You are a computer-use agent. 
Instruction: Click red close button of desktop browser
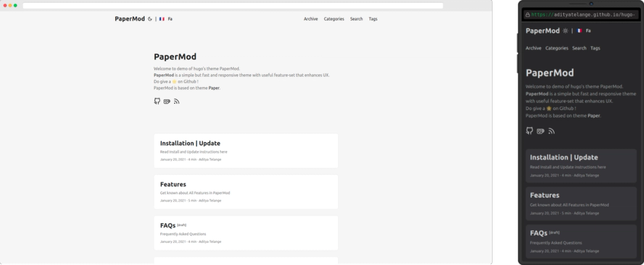(5, 6)
